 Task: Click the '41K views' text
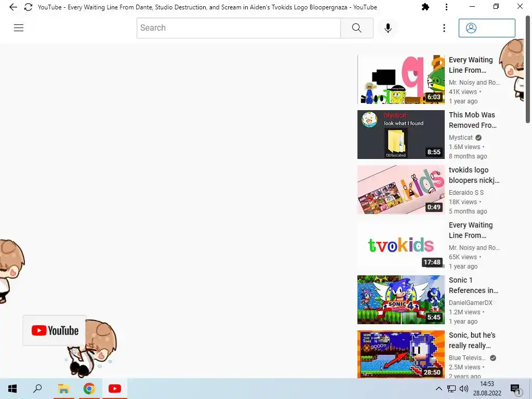click(x=463, y=91)
